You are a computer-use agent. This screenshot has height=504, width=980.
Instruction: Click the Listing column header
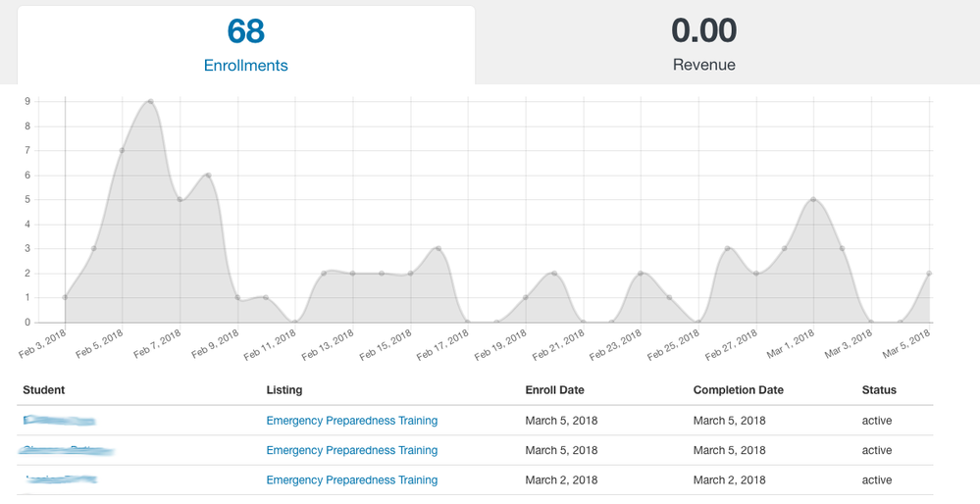[284, 390]
